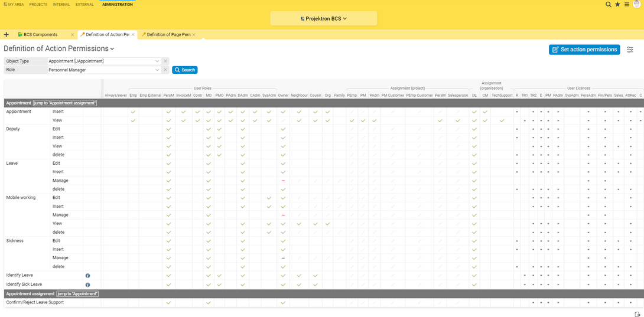Click PMO checkmark in Identify Leave row
This screenshot has height=317, width=644.
pos(219,276)
